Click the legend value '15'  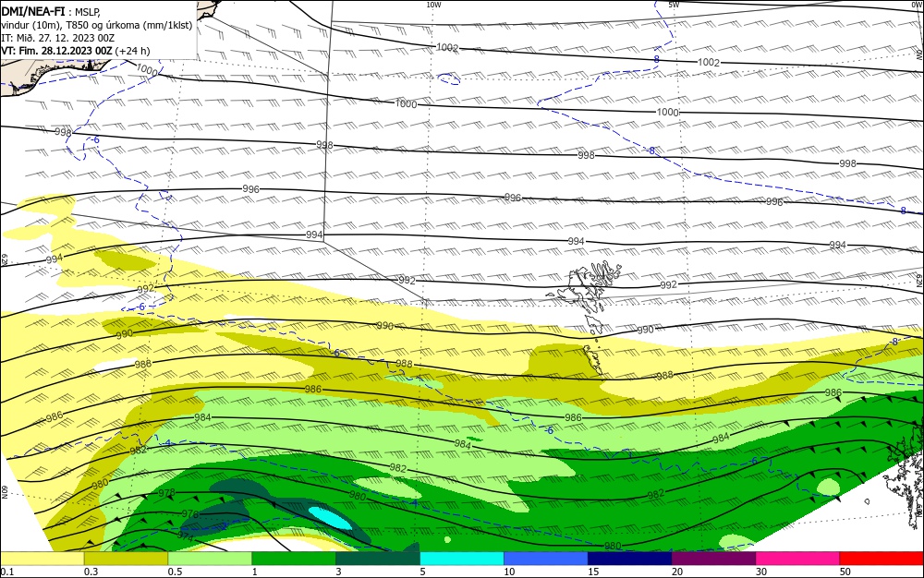(x=593, y=572)
